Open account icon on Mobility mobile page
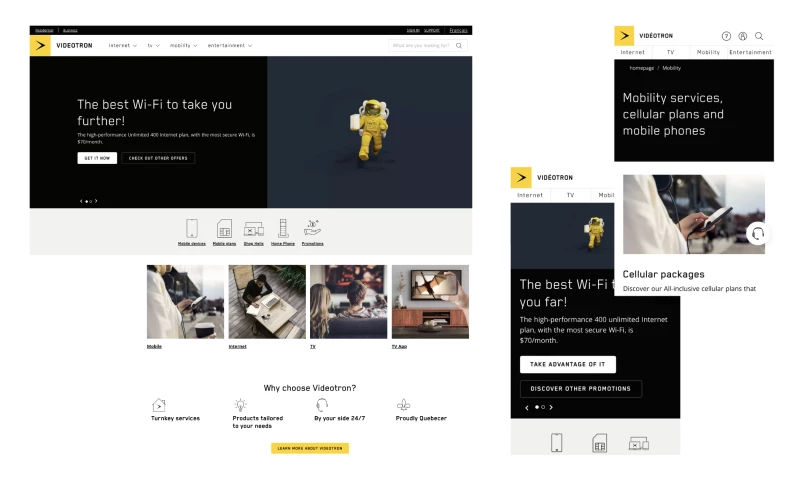The width and height of the screenshot is (800, 480). (743, 36)
